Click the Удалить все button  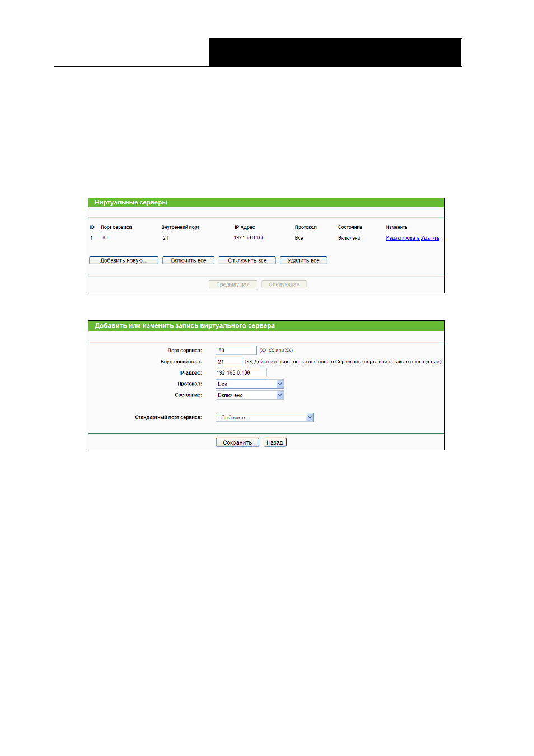click(x=303, y=260)
